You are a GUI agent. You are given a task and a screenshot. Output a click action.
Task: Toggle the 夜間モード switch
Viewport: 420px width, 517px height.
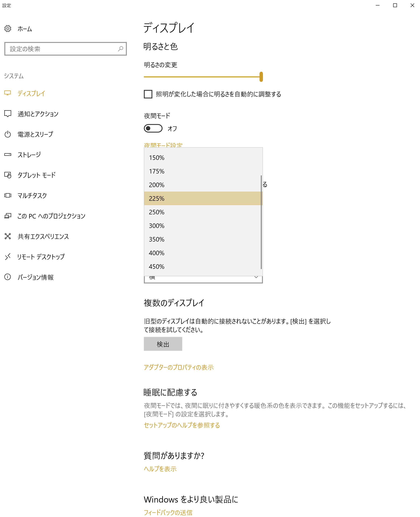pos(153,128)
